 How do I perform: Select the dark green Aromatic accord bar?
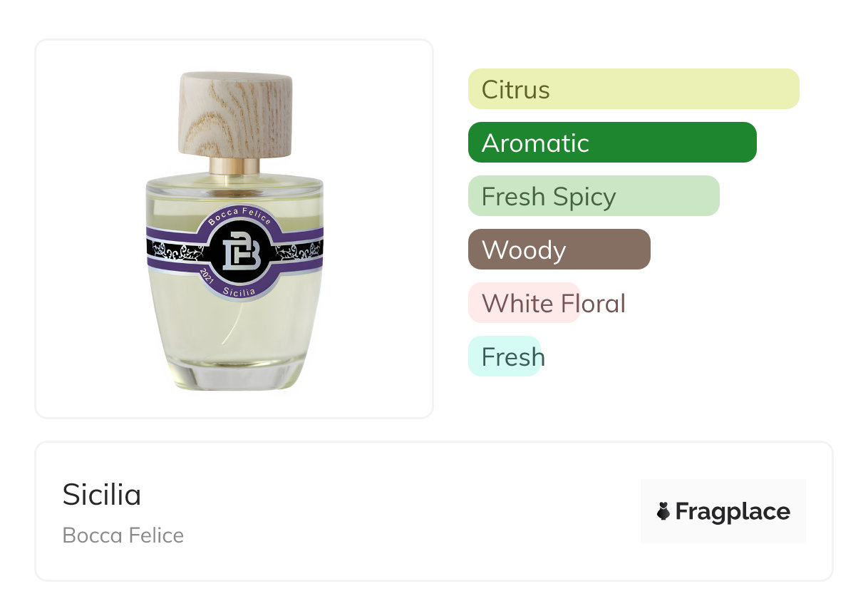[611, 143]
